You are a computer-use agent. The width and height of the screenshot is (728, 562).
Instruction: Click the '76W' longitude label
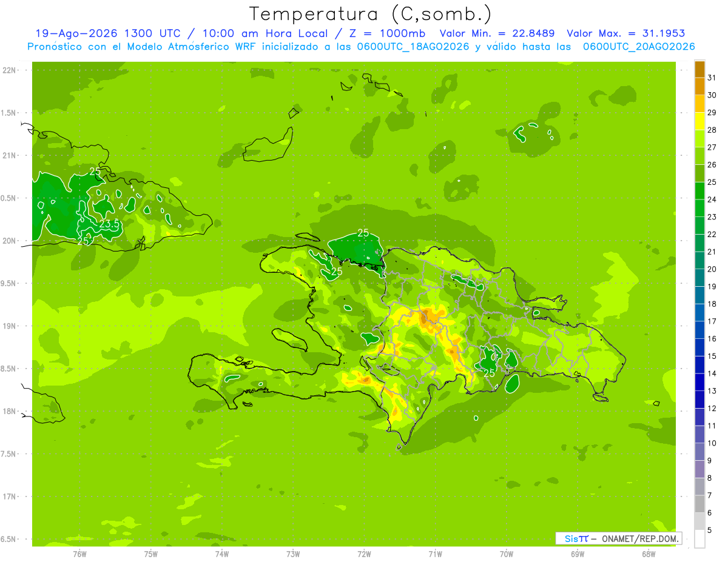click(x=79, y=554)
